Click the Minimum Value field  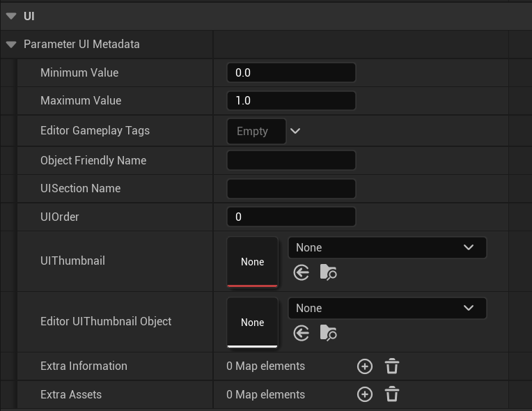pyautogui.click(x=291, y=72)
